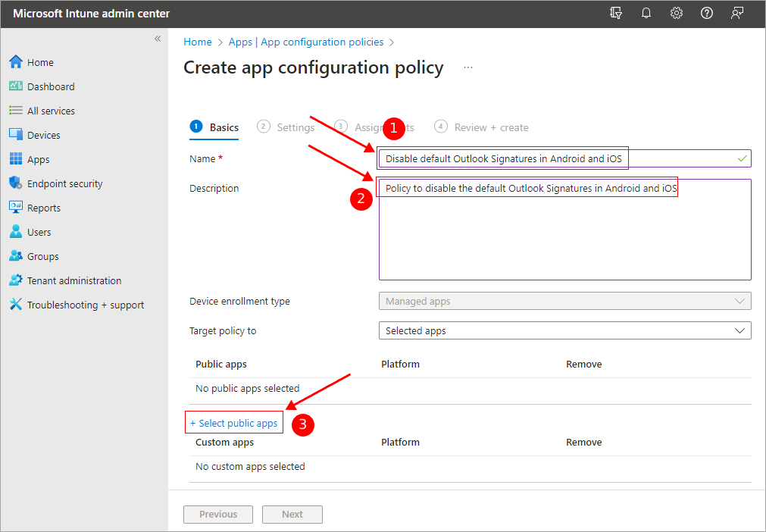The width and height of the screenshot is (766, 532).
Task: Open the ellipsis menu beside page title
Action: [x=468, y=67]
